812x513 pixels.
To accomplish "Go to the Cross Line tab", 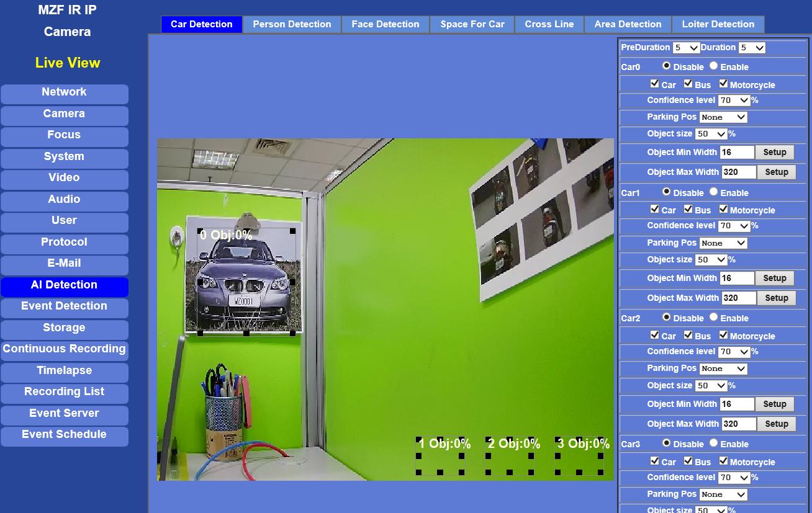I will click(549, 24).
